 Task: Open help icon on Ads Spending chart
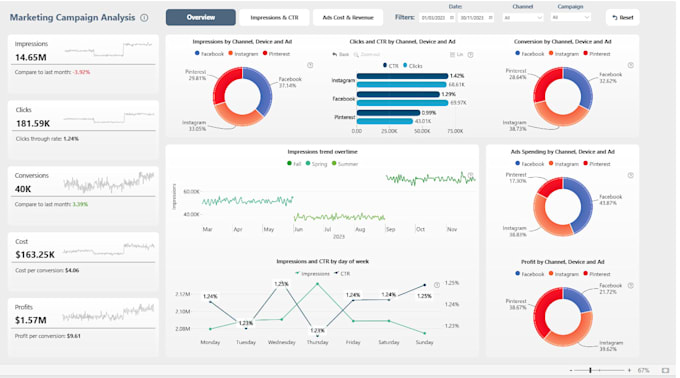(631, 175)
